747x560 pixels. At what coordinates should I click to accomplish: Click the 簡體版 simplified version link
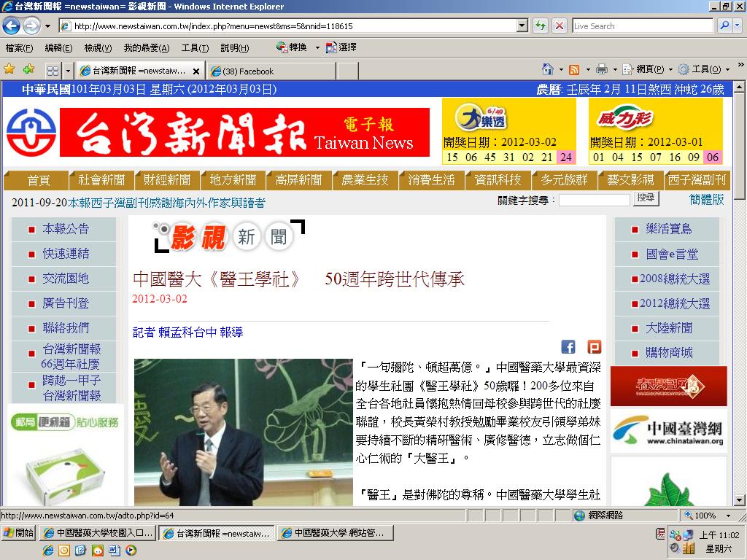point(706,199)
